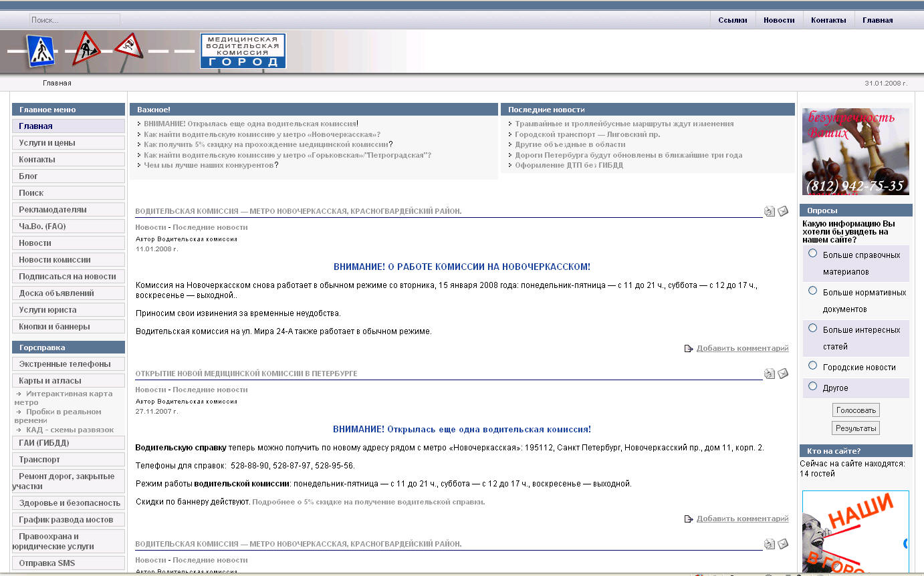Screen dimensions: 924x576
Task: Pick 'Больше нормативных документов' in the poll
Action: click(813, 291)
